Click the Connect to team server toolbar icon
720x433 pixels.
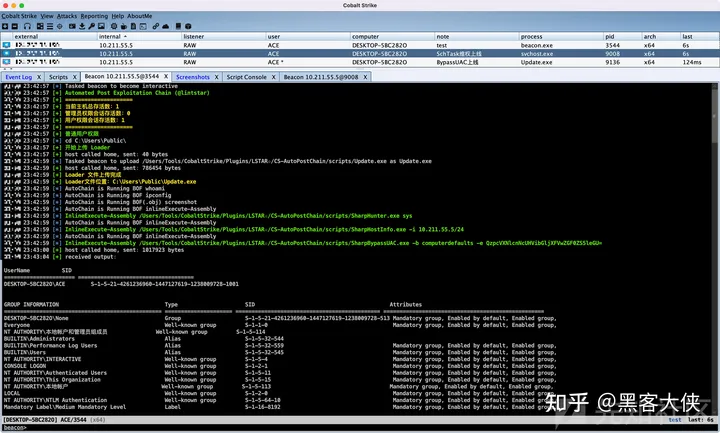click(x=5, y=26)
